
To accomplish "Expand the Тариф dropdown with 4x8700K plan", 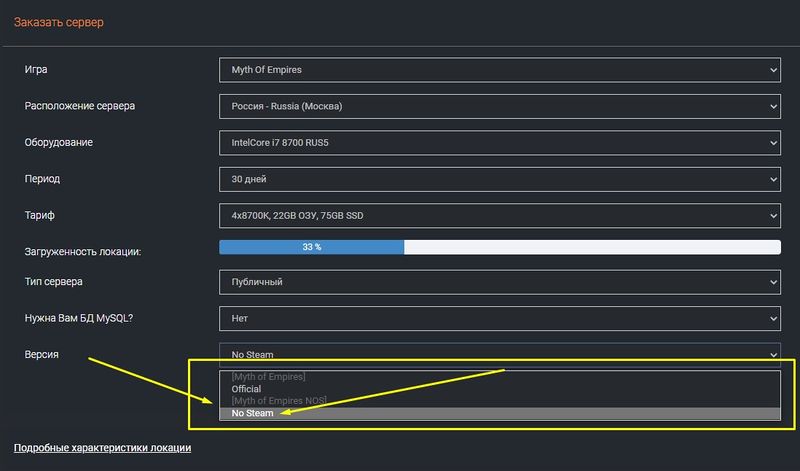I will pyautogui.click(x=499, y=215).
